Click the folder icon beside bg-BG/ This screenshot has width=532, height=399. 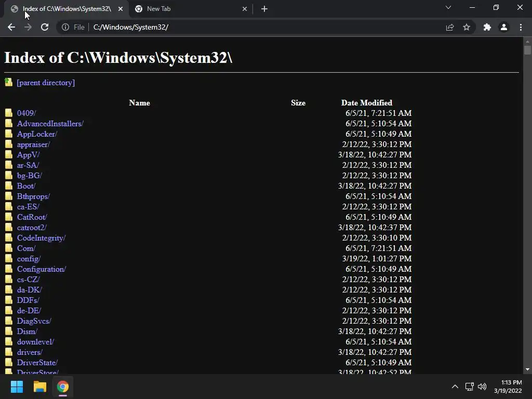9,176
